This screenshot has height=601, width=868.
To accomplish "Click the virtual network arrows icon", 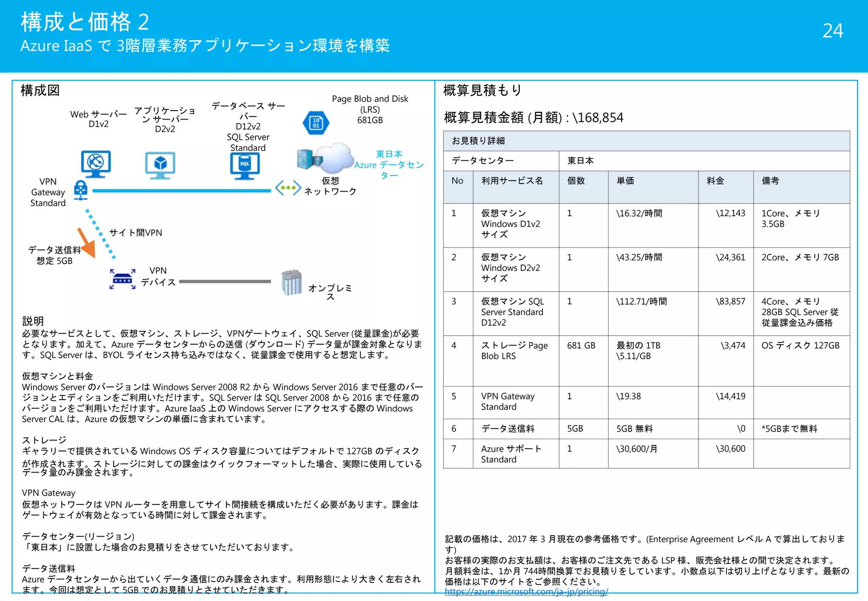I will pyautogui.click(x=288, y=188).
